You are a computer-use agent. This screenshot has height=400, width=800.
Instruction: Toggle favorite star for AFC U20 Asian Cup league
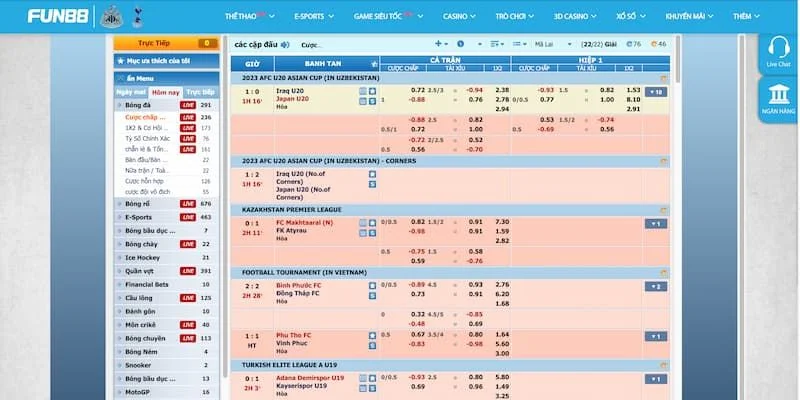click(x=663, y=78)
